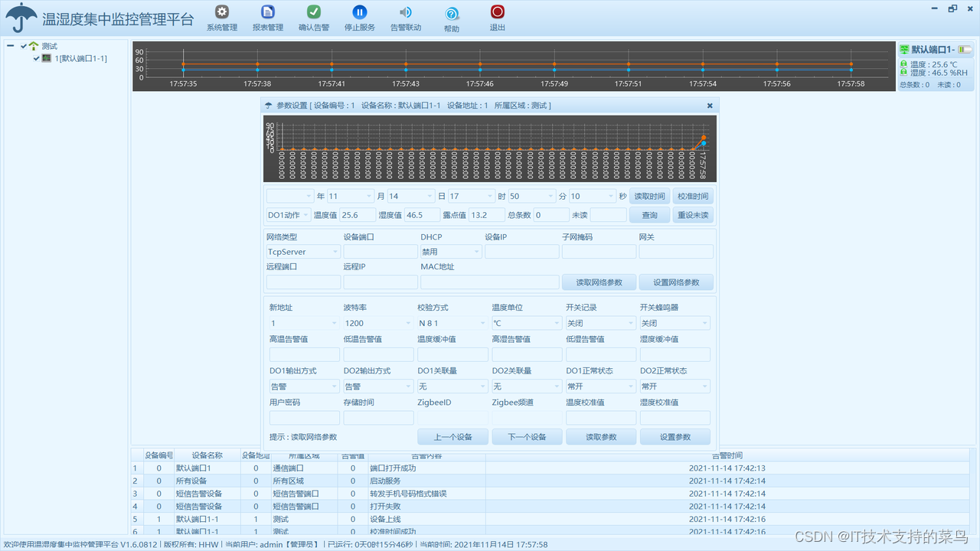The width and height of the screenshot is (980, 551).
Task: Close the 参数设置 dialog
Action: (x=710, y=106)
